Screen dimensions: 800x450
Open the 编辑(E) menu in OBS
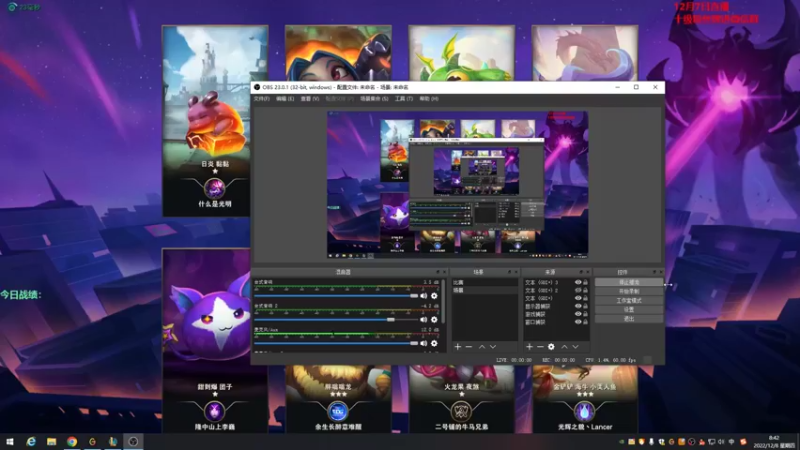pos(285,98)
